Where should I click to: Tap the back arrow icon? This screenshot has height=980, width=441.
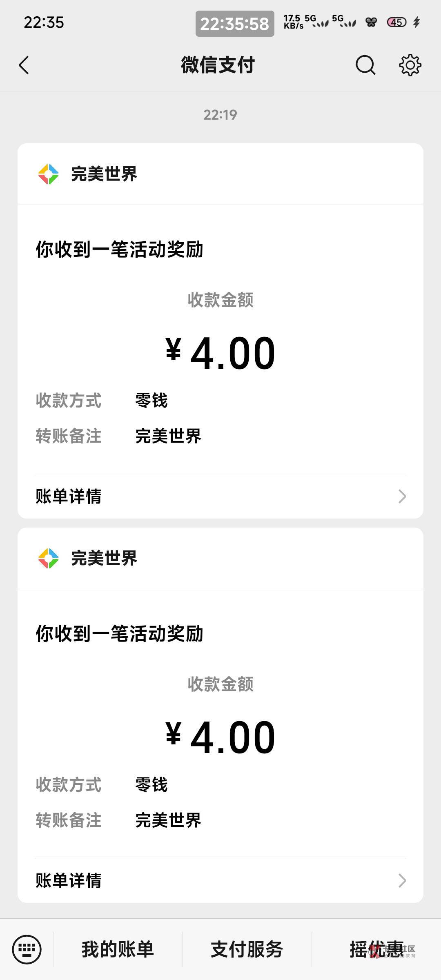[24, 65]
